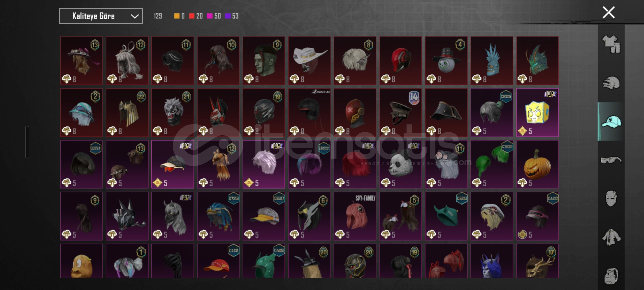Select the jack-o-lantern pumpkin head item
The width and height of the screenshot is (644, 290).
[537, 164]
